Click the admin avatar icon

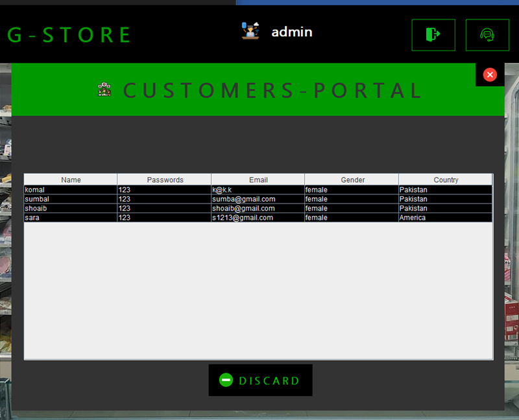[250, 30]
